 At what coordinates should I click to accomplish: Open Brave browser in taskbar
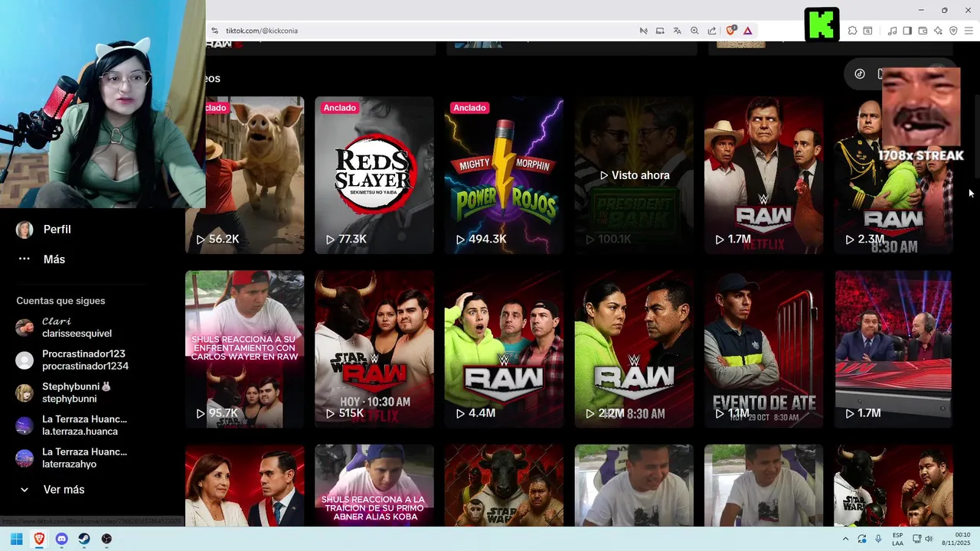coord(39,539)
